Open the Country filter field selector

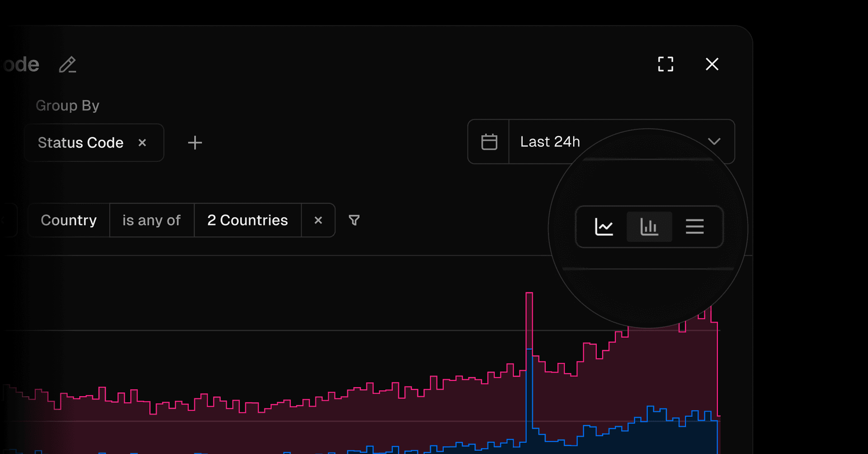tap(69, 220)
